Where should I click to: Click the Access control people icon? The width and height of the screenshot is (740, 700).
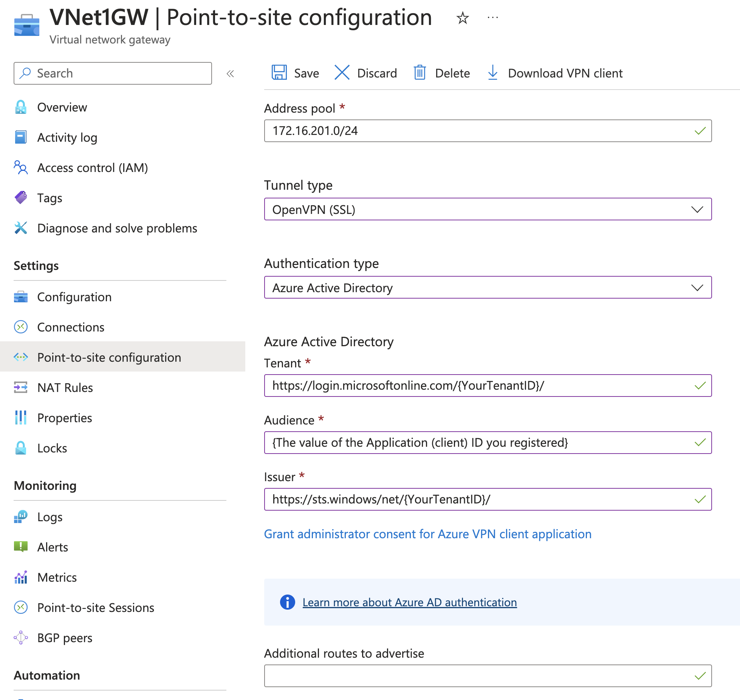(x=21, y=167)
